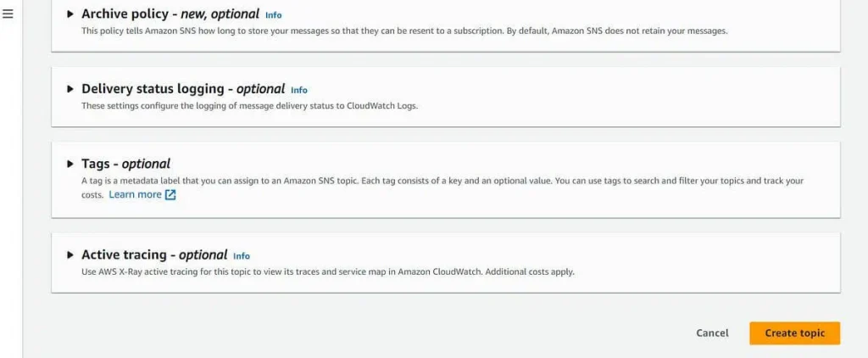The image size is (868, 358).
Task: Click the Tags - optional heading
Action: [x=126, y=164]
